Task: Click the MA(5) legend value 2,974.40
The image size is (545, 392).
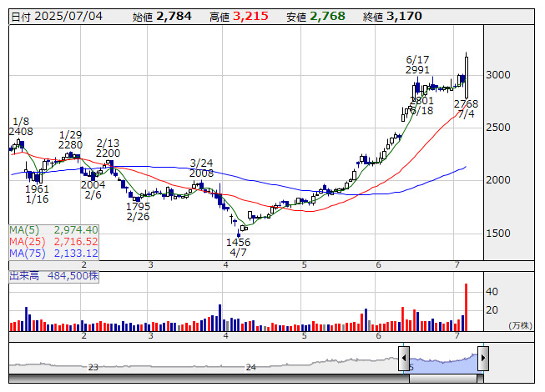Action: (76, 230)
